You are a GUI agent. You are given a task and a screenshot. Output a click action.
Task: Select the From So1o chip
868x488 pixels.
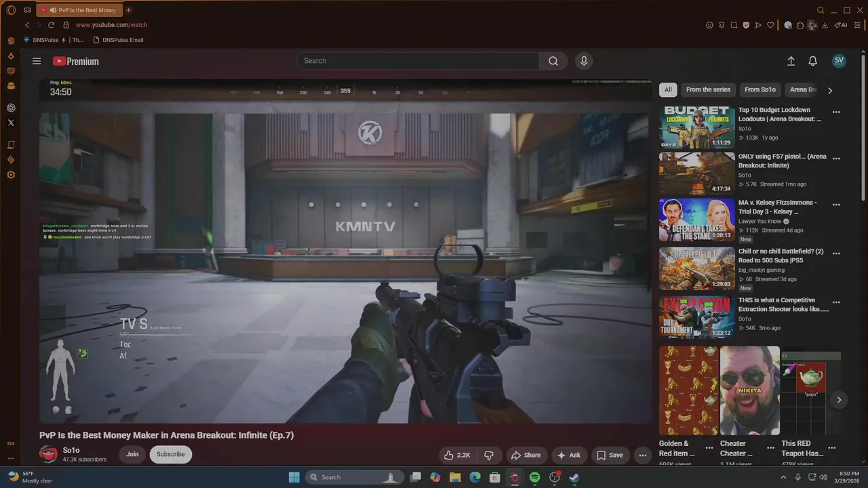click(759, 89)
